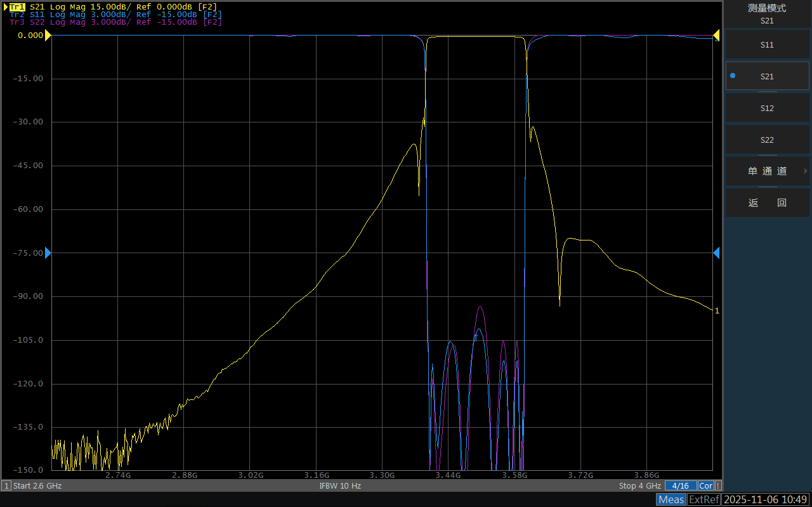Click the yellow reference marker at 0.000 on left
Screen dimensions: 812x507
(x=48, y=35)
